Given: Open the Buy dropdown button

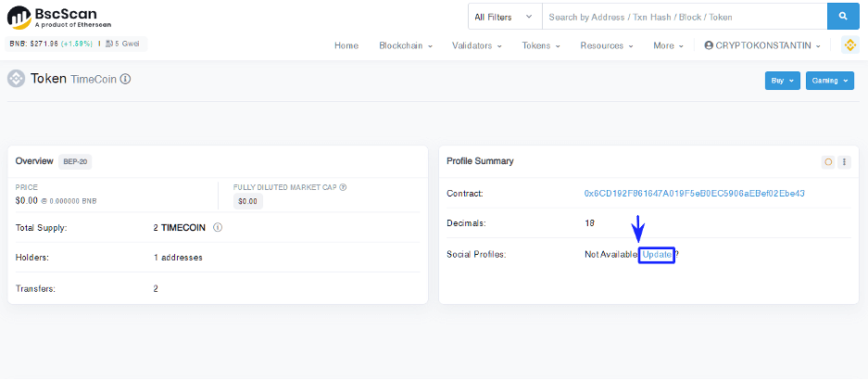Looking at the screenshot, I should [x=782, y=81].
